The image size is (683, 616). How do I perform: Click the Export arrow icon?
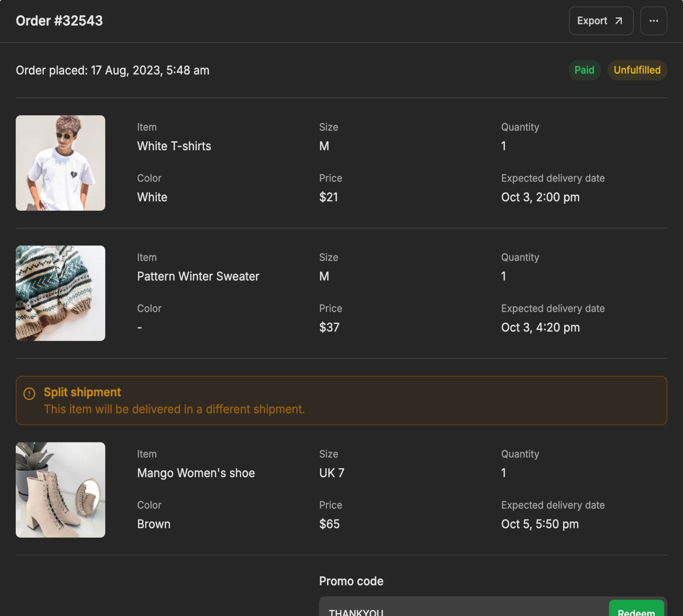click(x=618, y=21)
